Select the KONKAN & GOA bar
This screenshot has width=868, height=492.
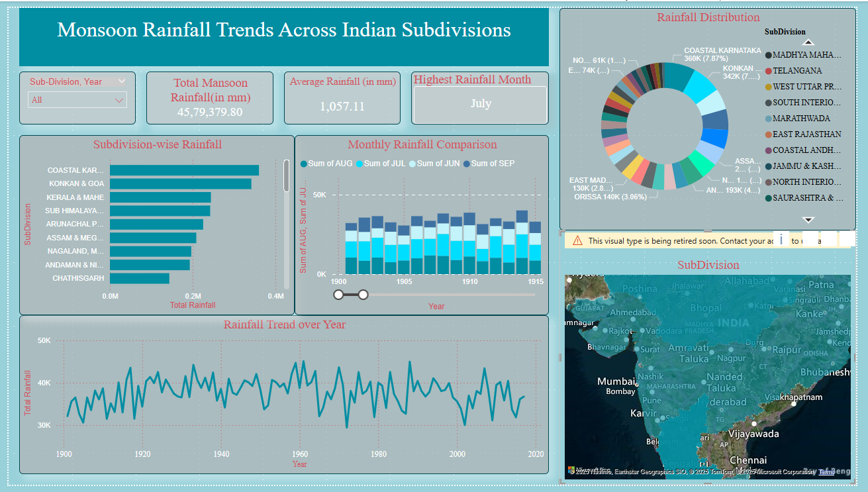180,183
